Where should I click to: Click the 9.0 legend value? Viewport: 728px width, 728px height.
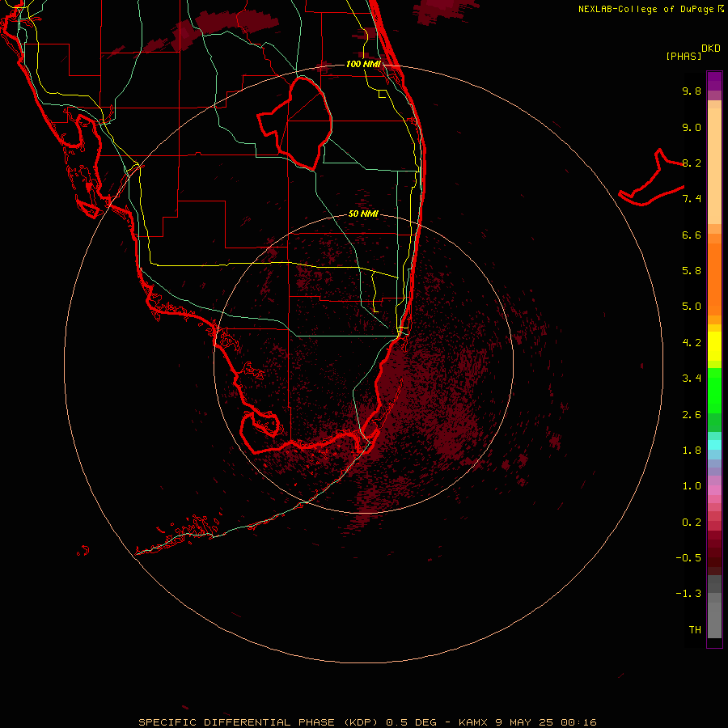692,127
